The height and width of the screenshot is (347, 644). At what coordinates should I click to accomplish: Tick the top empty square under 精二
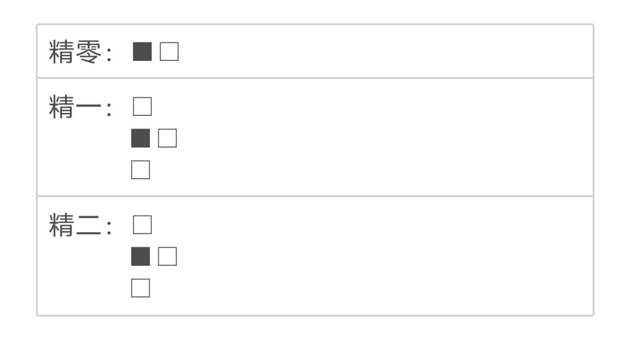[x=143, y=225]
